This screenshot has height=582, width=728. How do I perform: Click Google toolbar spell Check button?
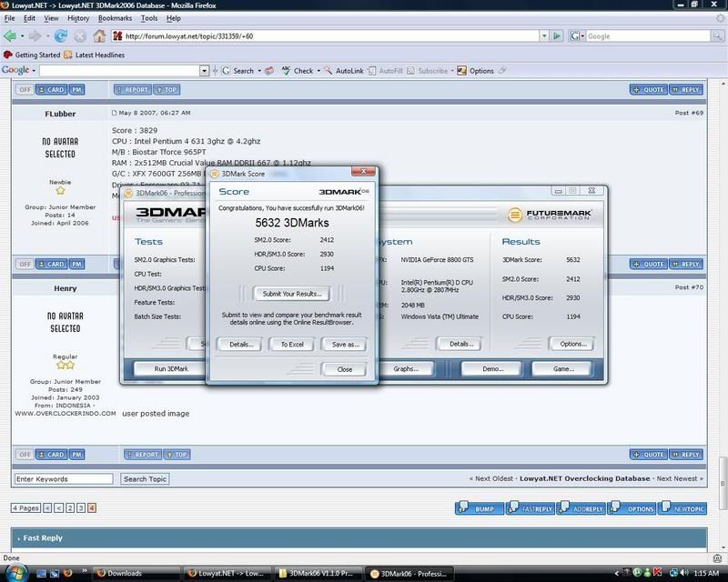(298, 71)
